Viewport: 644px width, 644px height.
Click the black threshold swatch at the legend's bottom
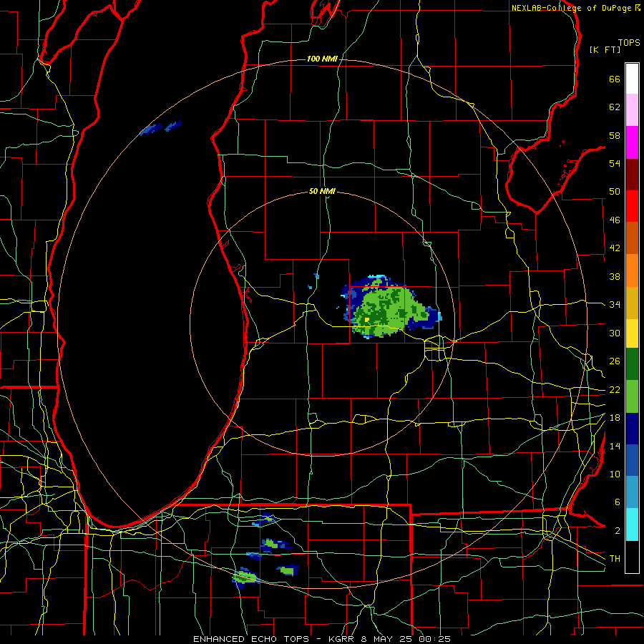coord(632,557)
